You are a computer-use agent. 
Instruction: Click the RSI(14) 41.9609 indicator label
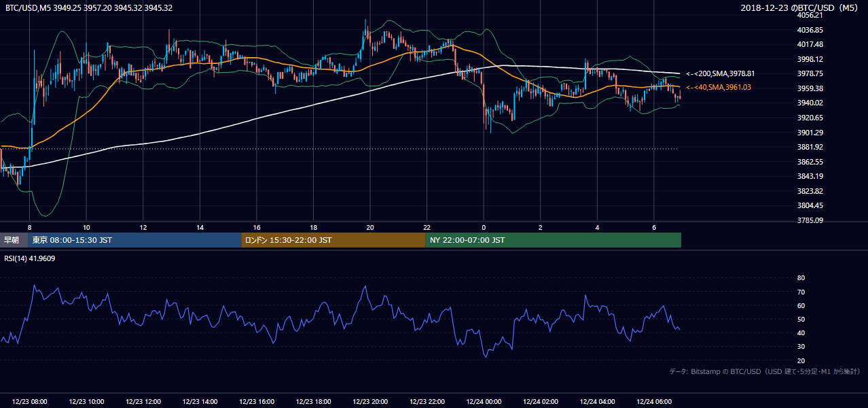point(30,258)
